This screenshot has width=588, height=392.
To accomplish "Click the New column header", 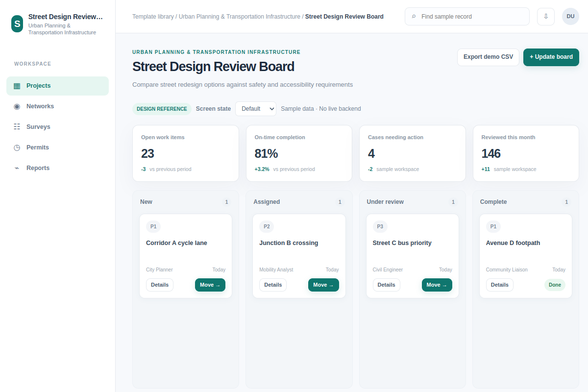I will pyautogui.click(x=146, y=202).
